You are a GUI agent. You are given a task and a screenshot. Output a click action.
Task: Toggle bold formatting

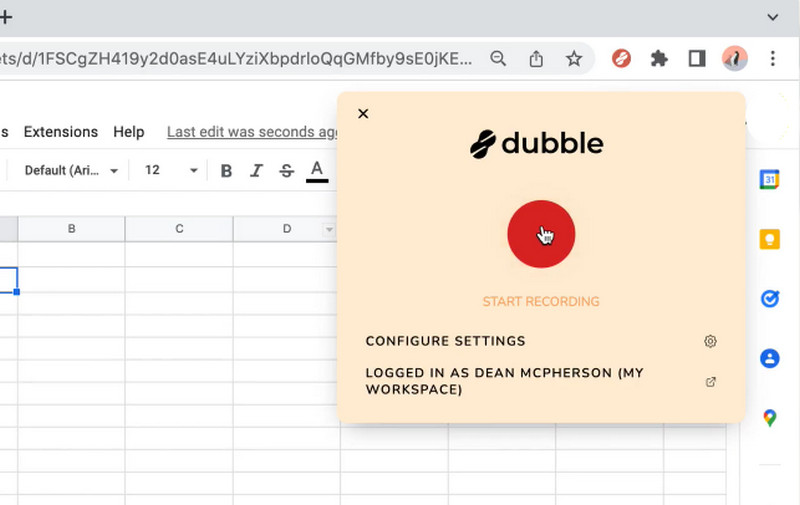(227, 171)
